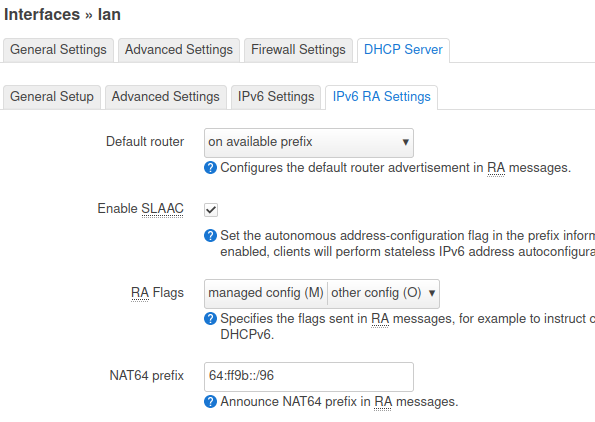Toggle the Enable SLAAC checkbox
The image size is (595, 422).
click(x=211, y=209)
